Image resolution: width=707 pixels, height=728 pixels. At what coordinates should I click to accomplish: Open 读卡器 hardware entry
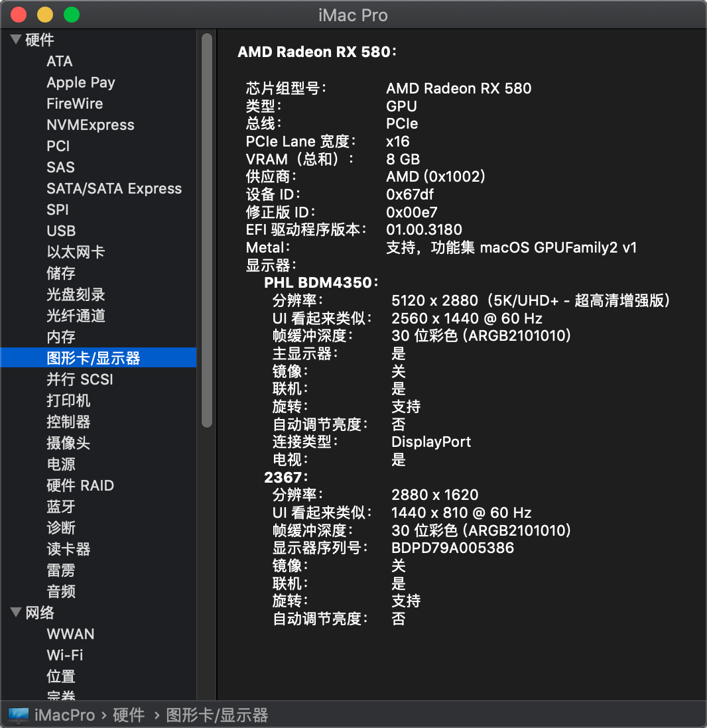point(68,549)
